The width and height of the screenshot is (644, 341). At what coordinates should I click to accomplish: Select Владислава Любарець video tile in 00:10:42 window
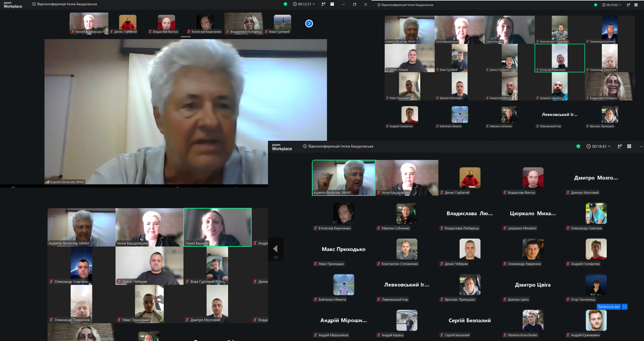[x=609, y=86]
